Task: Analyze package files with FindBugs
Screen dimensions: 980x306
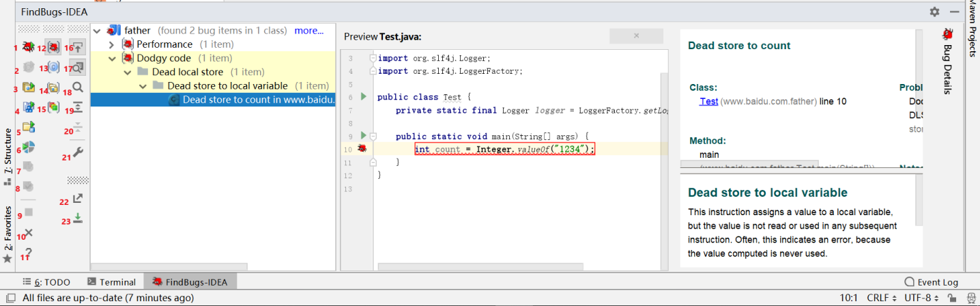Action: point(29,87)
